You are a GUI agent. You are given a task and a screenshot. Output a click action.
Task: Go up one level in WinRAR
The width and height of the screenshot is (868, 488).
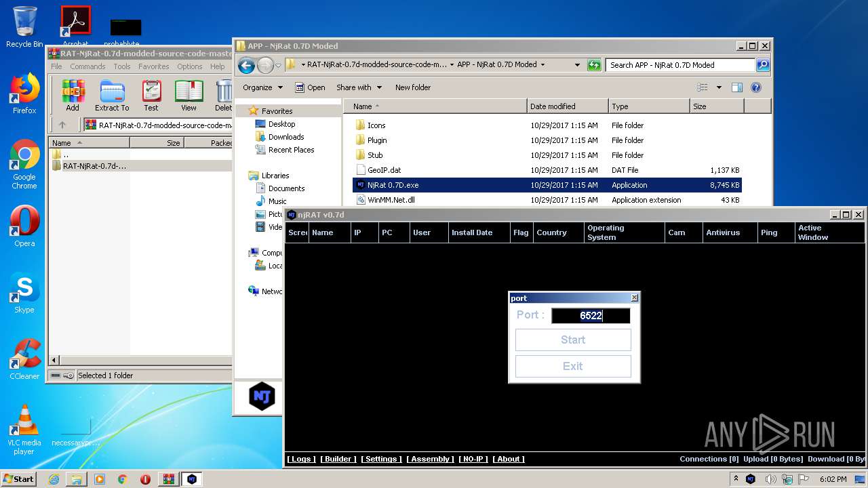tap(62, 125)
